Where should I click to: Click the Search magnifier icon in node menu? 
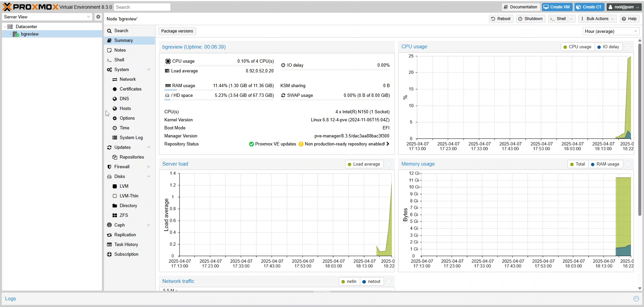109,31
